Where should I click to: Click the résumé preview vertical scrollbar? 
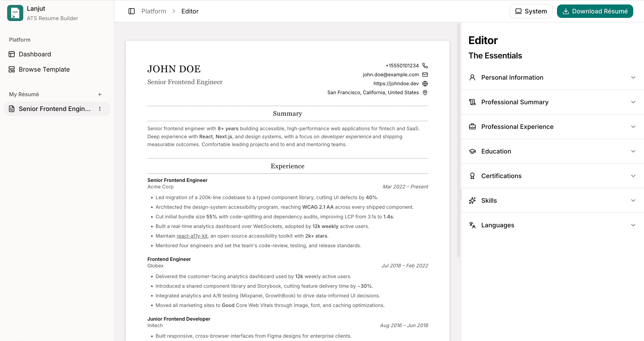(458, 140)
